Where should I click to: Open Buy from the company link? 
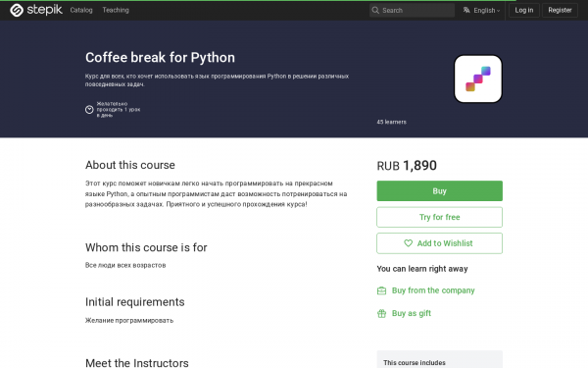[433, 290]
